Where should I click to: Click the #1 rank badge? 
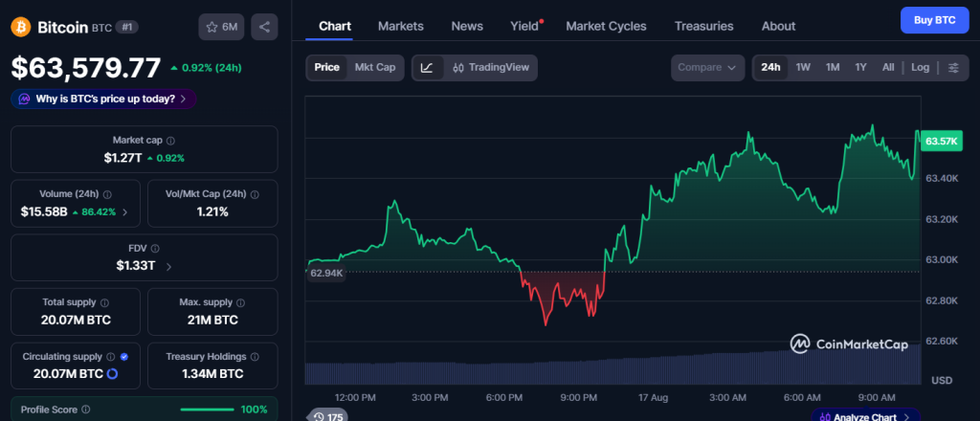(129, 28)
